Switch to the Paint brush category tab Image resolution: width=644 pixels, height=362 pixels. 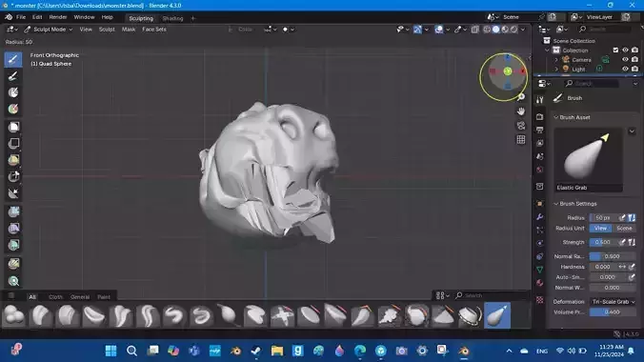coord(104,296)
